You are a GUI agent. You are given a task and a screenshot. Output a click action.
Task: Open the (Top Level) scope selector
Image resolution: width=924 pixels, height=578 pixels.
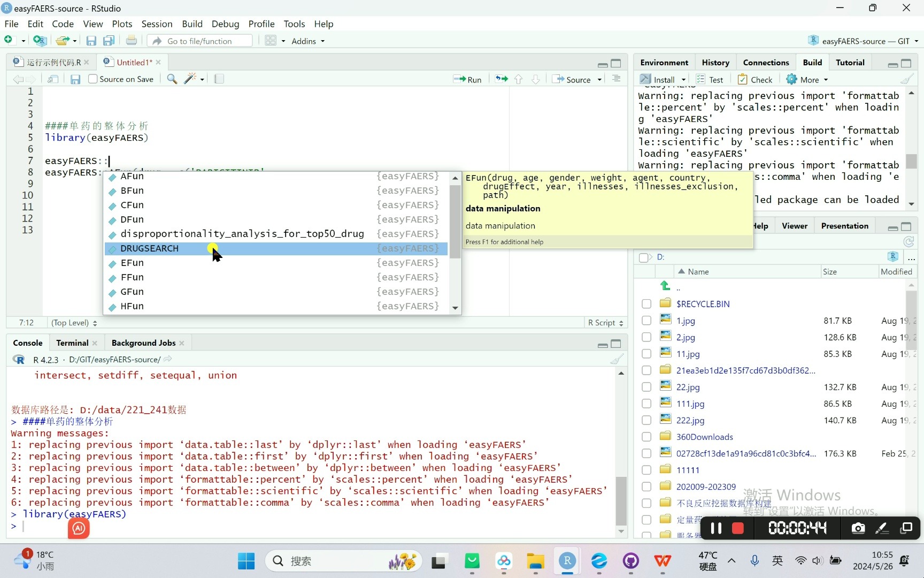[x=74, y=323]
